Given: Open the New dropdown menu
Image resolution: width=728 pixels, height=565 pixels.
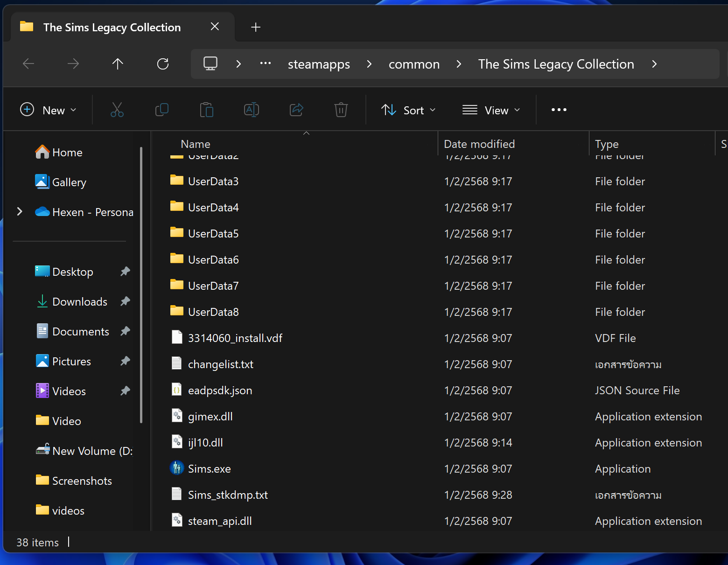Looking at the screenshot, I should (49, 110).
